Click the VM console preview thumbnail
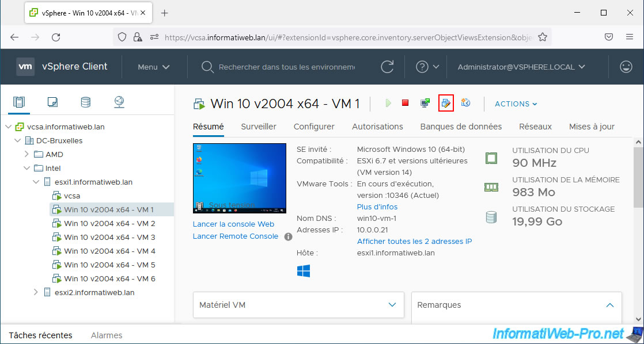Viewport: 644px width, 344px height. (240, 178)
